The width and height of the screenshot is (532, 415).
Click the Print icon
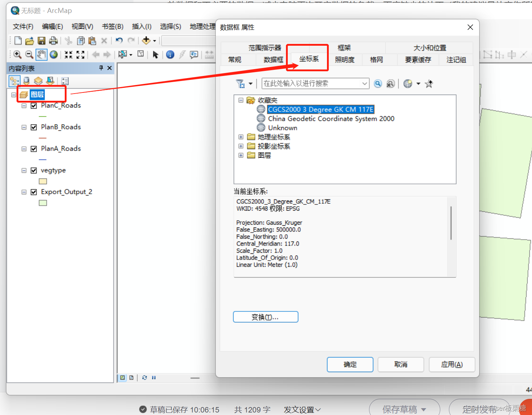53,41
